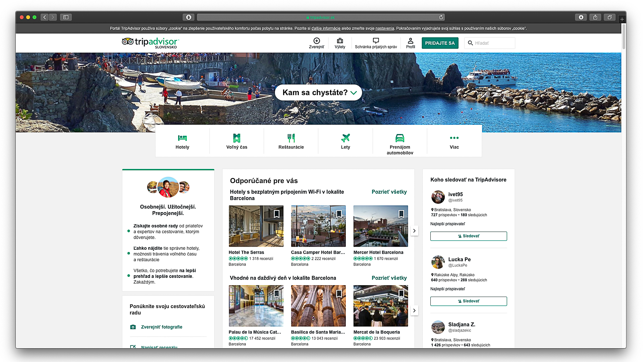644x362 pixels.
Task: Click Pozrieť všetky for Wi-Fi hotels
Action: pos(389,192)
